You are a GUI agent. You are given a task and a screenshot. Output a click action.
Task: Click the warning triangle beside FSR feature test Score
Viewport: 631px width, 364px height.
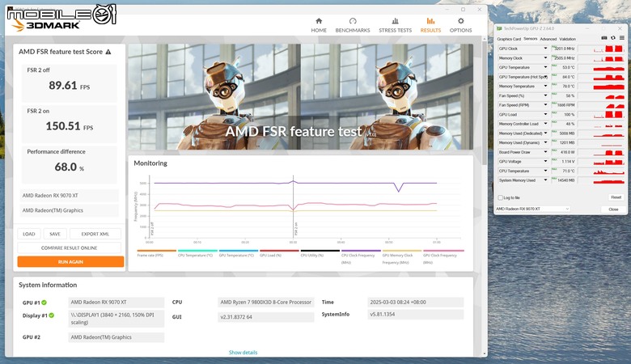click(108, 52)
